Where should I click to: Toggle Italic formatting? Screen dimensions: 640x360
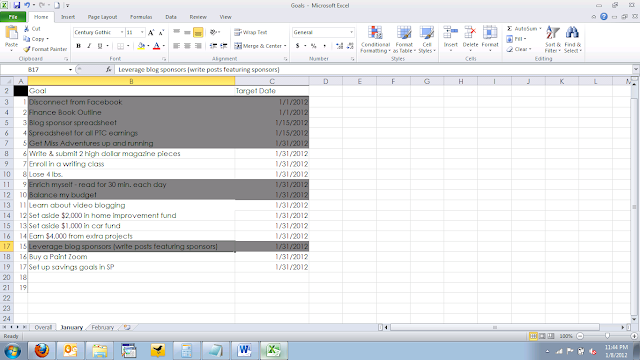pos(89,46)
